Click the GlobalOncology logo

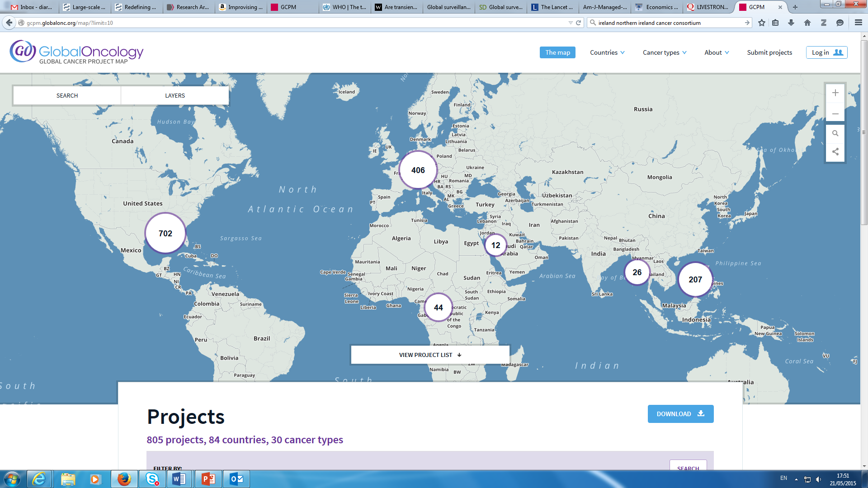(76, 52)
